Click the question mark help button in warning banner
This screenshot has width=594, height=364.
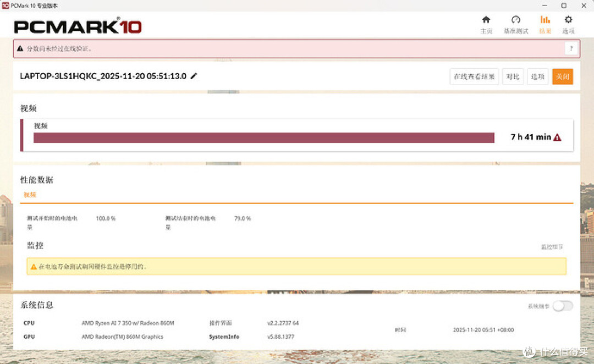pos(571,48)
